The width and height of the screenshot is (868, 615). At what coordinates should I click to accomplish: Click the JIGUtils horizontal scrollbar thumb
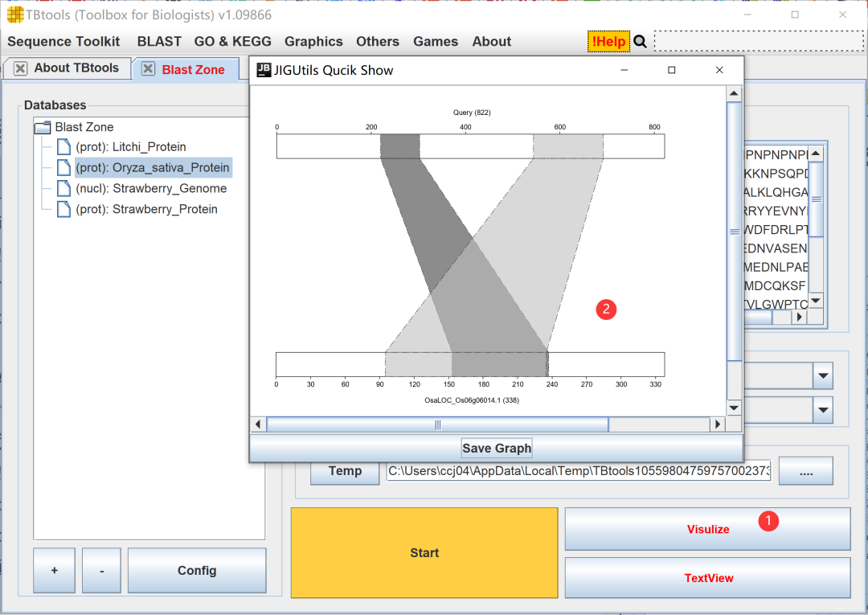pos(437,424)
